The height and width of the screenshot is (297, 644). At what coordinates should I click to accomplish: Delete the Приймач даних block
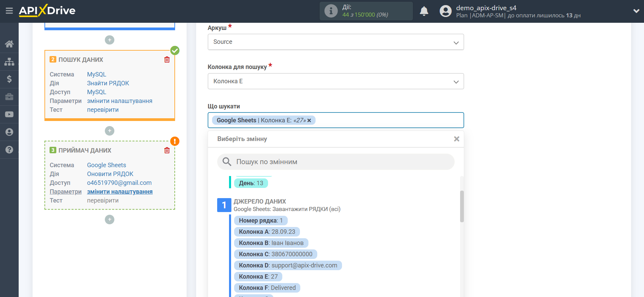pos(167,150)
